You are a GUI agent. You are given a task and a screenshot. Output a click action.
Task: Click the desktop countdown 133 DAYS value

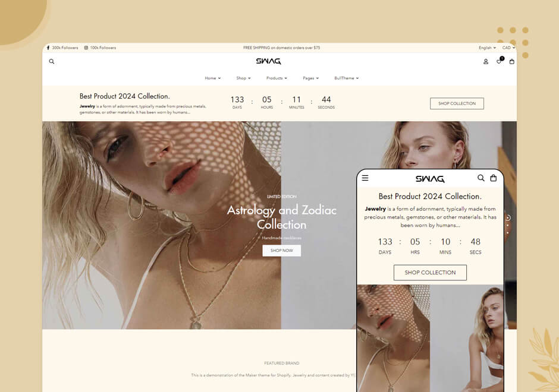coord(237,102)
